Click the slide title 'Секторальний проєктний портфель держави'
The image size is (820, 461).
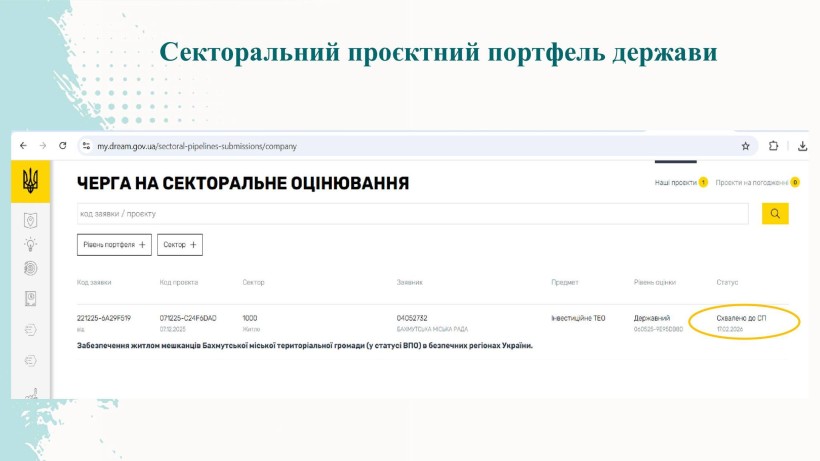click(x=438, y=52)
